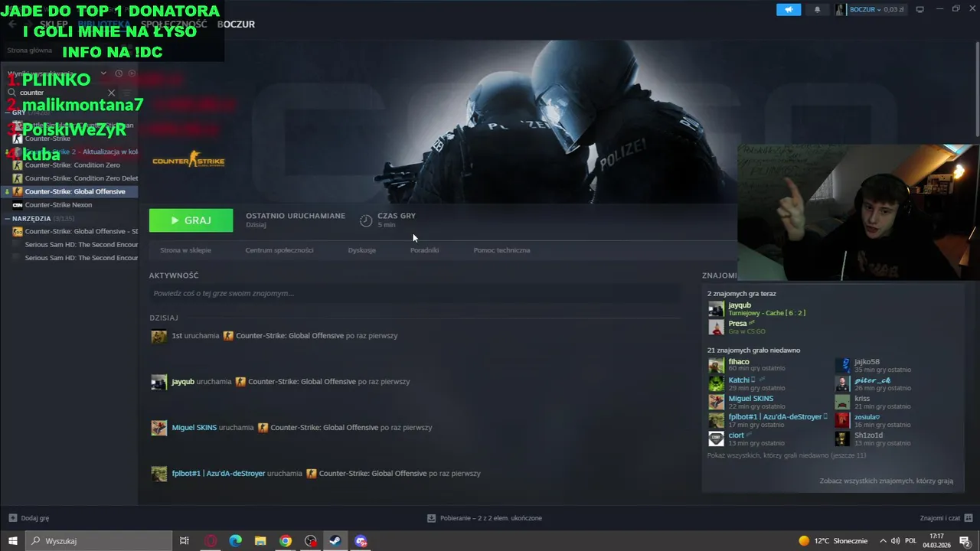Collapse the GRY category
This screenshot has width=980, height=551.
(8, 112)
